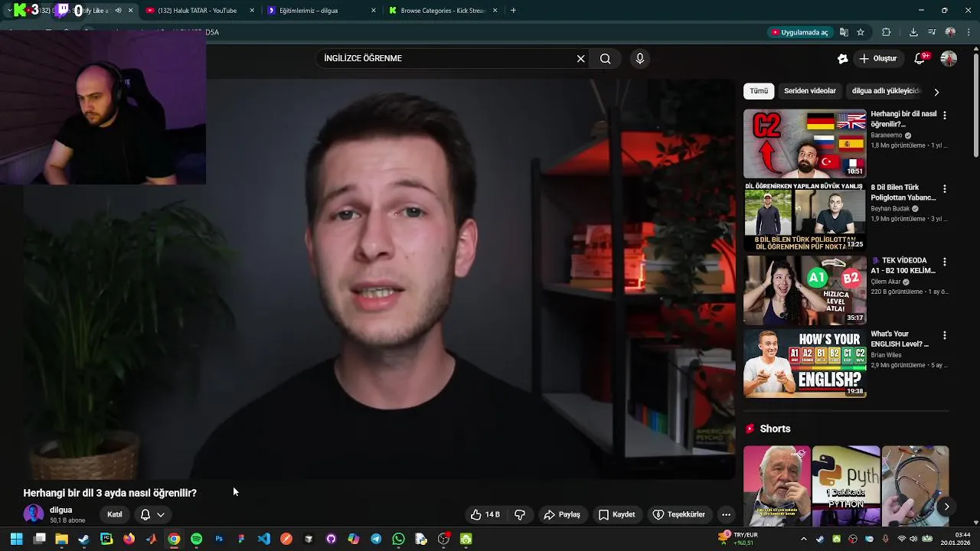This screenshot has height=551, width=980.
Task: Close the Eğitimlerimiz dilgua tab
Action: 374,11
